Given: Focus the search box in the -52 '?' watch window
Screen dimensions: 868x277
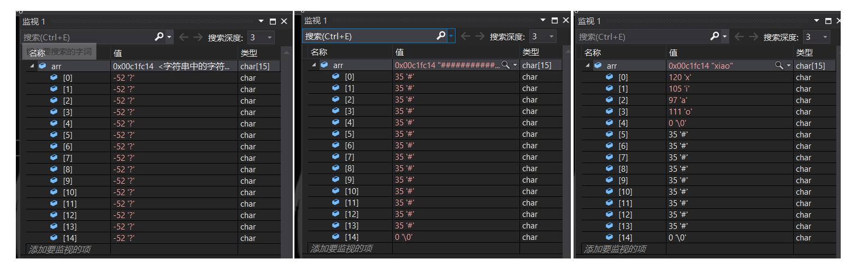Looking at the screenshot, I should click(87, 37).
